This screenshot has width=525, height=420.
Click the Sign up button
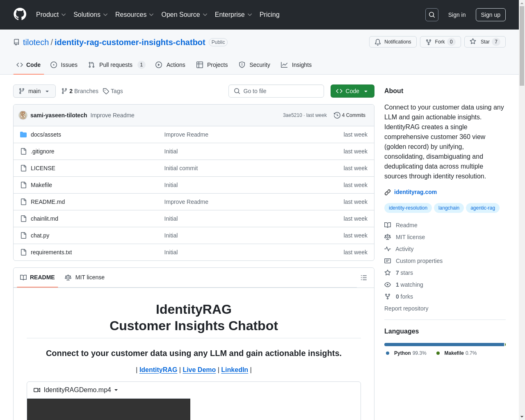tap(491, 15)
